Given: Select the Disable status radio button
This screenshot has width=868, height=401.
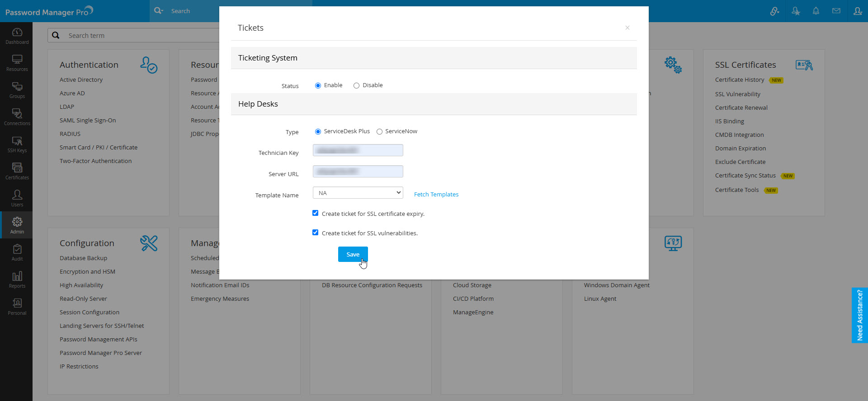Looking at the screenshot, I should (x=356, y=86).
